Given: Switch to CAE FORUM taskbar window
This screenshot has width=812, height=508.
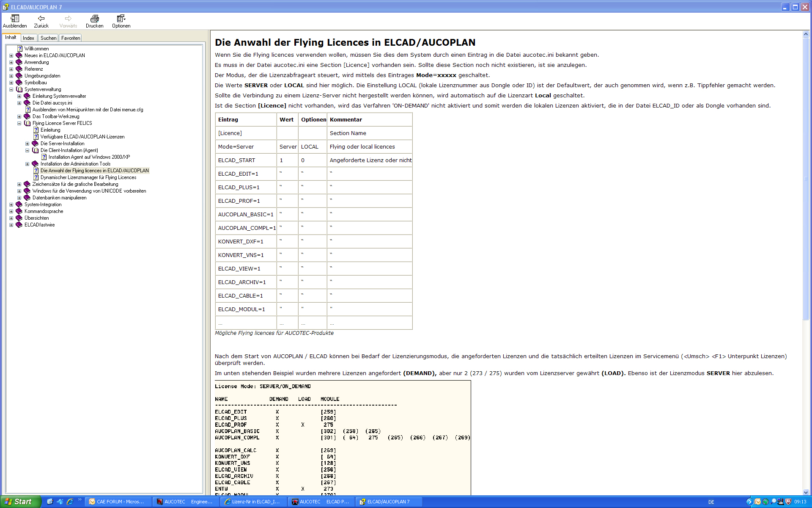Looking at the screenshot, I should point(118,502).
